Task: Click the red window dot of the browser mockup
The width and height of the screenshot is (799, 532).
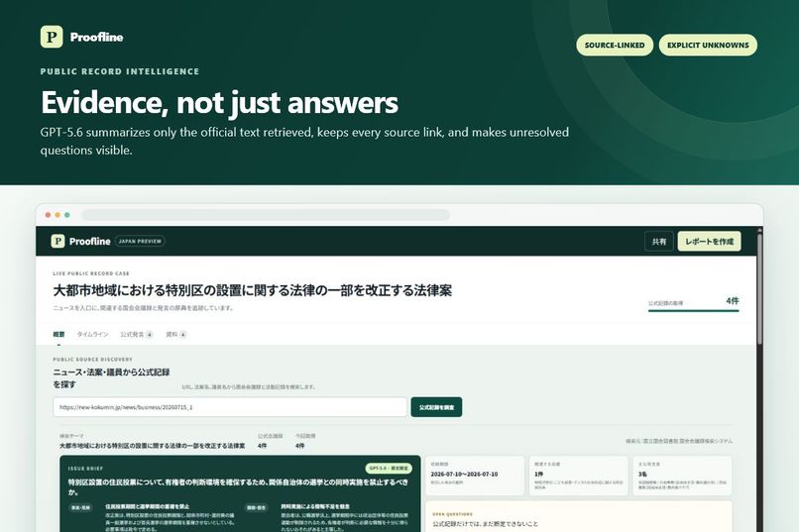Action: (x=48, y=215)
